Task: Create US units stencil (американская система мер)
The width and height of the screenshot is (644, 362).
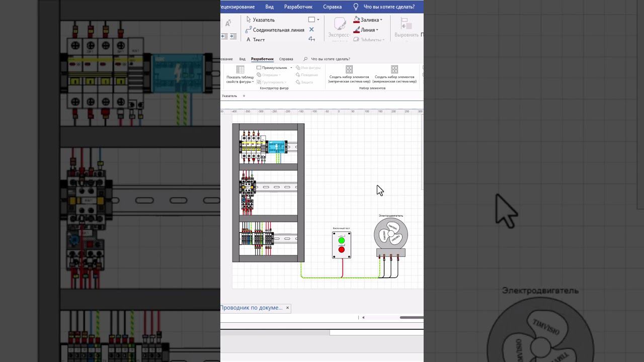Action: pos(394,74)
